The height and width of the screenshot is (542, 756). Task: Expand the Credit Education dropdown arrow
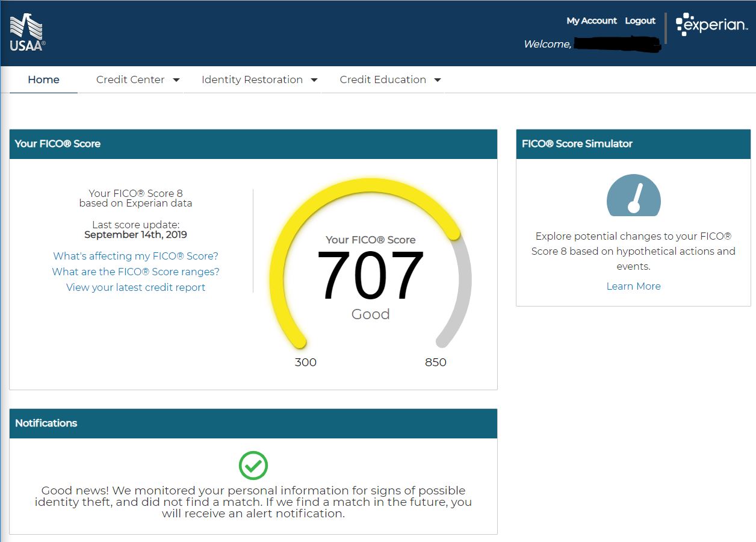[x=438, y=80]
